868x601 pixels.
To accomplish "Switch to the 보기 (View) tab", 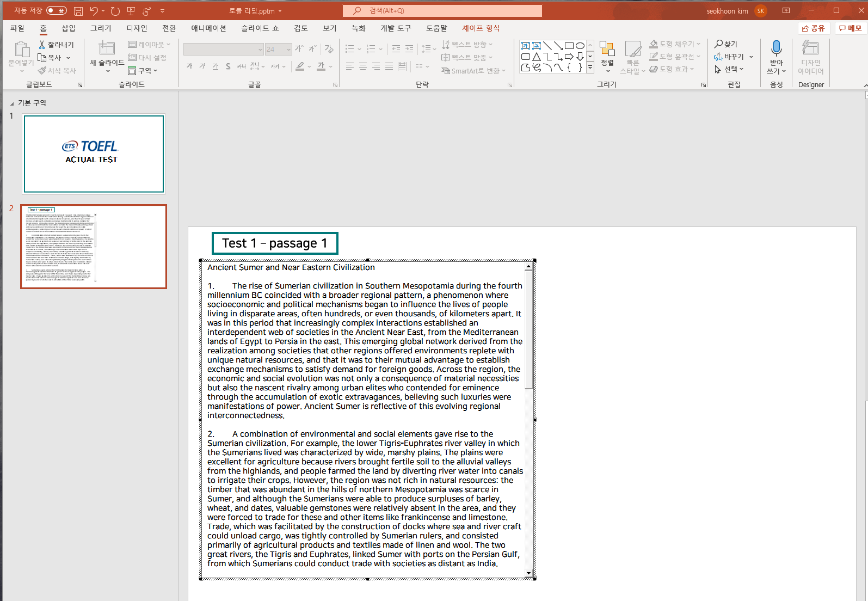I will click(329, 28).
